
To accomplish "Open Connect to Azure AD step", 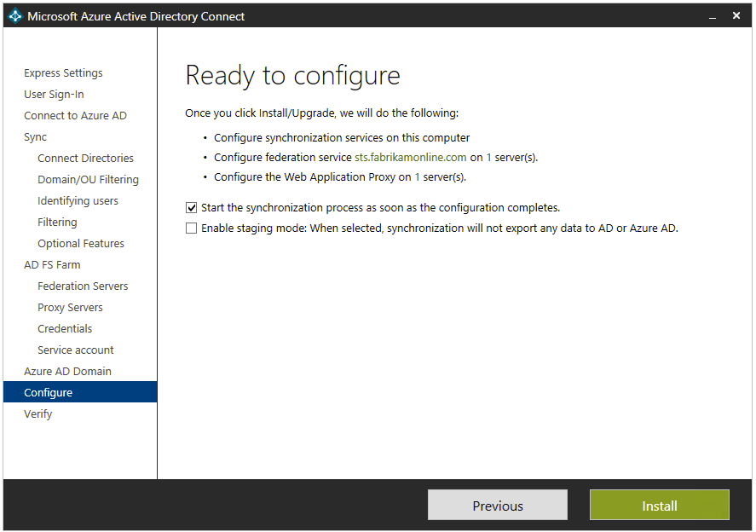I will click(75, 115).
